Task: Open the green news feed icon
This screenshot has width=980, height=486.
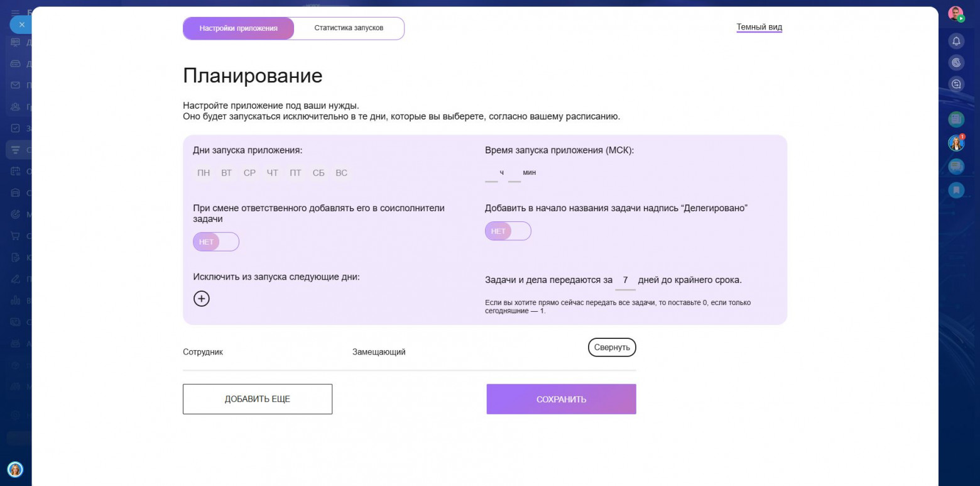Action: pyautogui.click(x=956, y=118)
